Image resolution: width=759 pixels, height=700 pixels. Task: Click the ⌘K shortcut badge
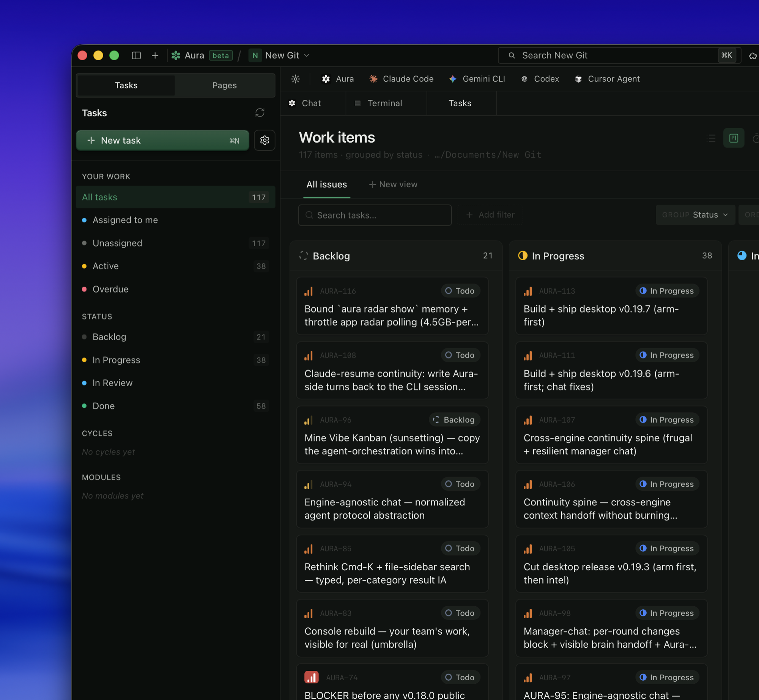pos(727,55)
